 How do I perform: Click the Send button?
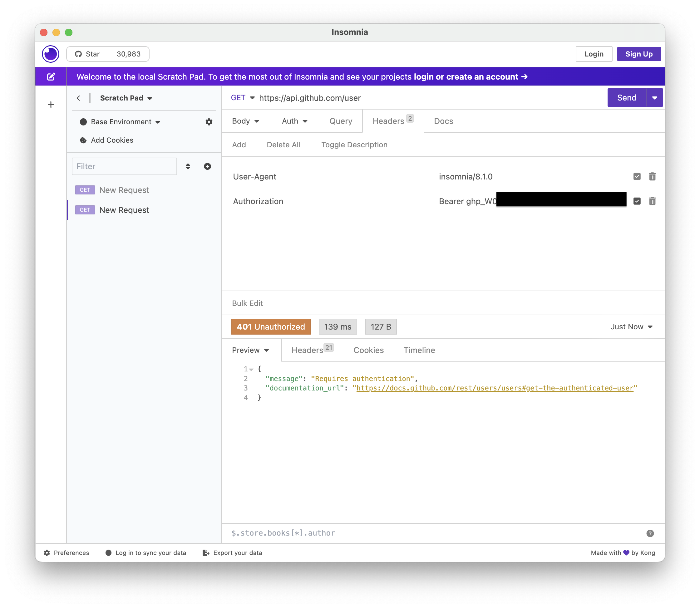tap(626, 98)
